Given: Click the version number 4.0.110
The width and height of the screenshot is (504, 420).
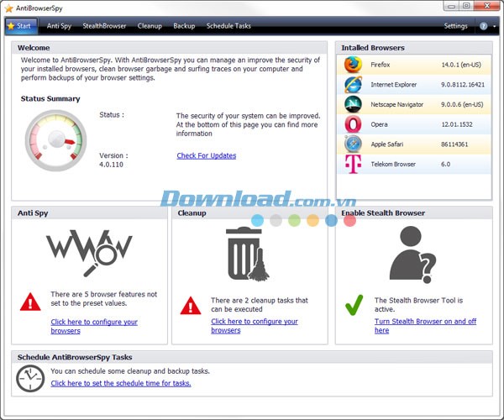Looking at the screenshot, I should point(111,165).
